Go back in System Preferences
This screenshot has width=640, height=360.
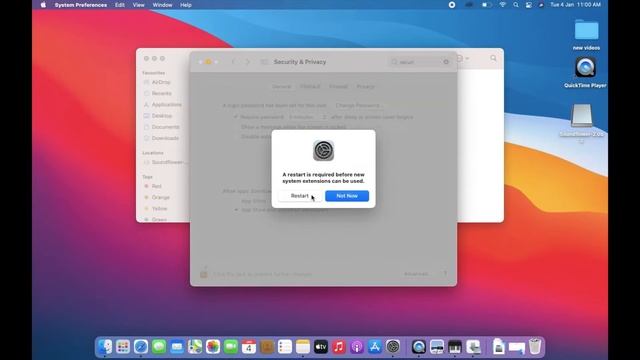[x=233, y=62]
